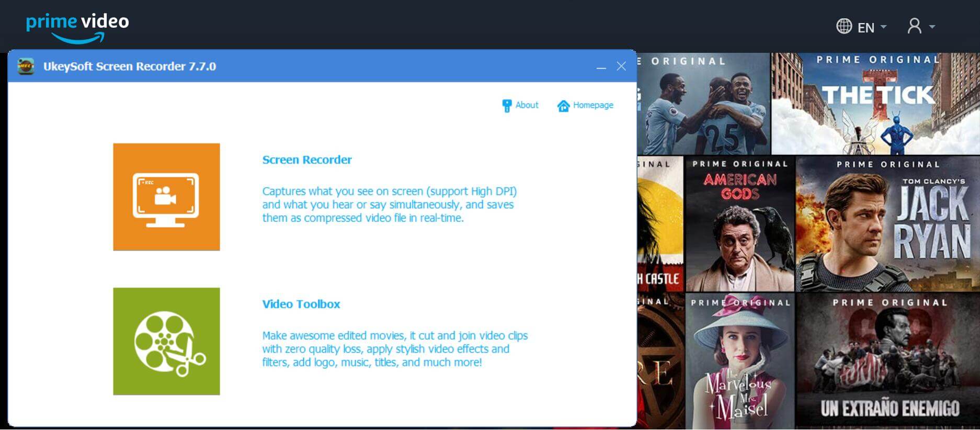Screen dimensions: 980x430
Task: Click the UkeySoft Screen Recorder 7.7.0 title
Action: 130,66
